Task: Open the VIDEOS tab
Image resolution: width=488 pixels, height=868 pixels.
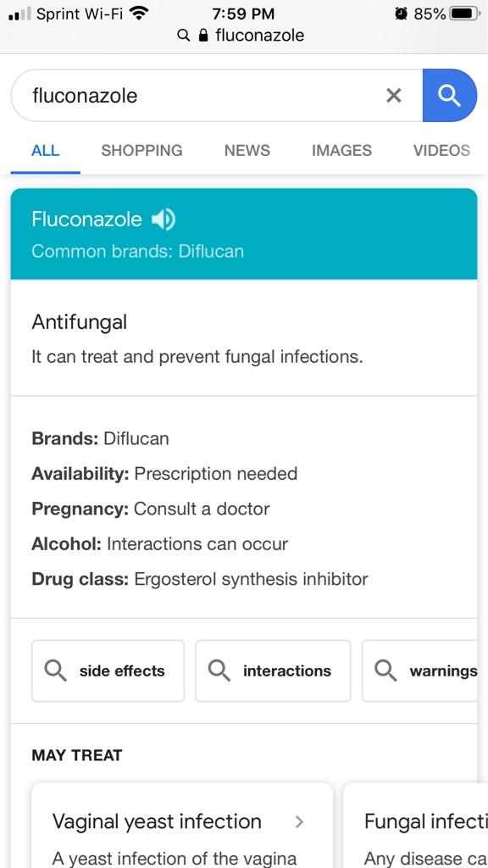Action: coord(441,151)
